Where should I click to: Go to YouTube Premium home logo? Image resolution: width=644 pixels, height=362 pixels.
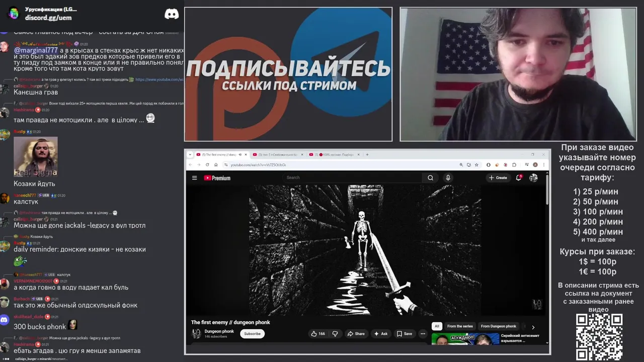(217, 178)
